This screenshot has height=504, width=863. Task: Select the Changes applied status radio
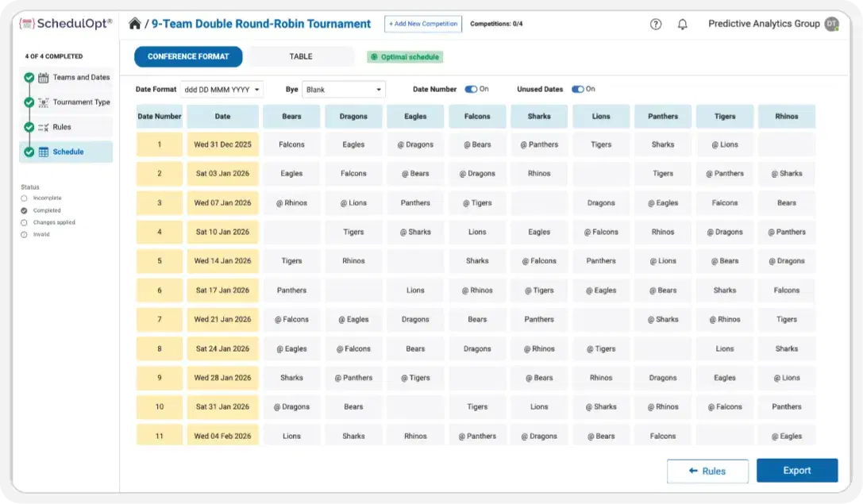coord(24,222)
